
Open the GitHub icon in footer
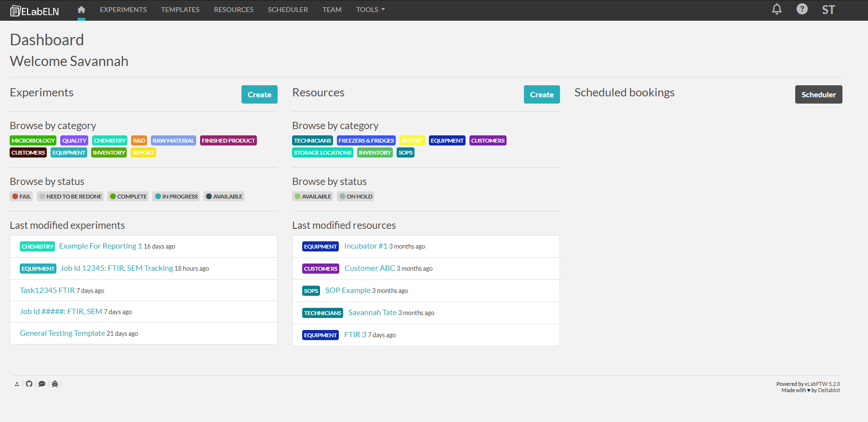pos(29,384)
